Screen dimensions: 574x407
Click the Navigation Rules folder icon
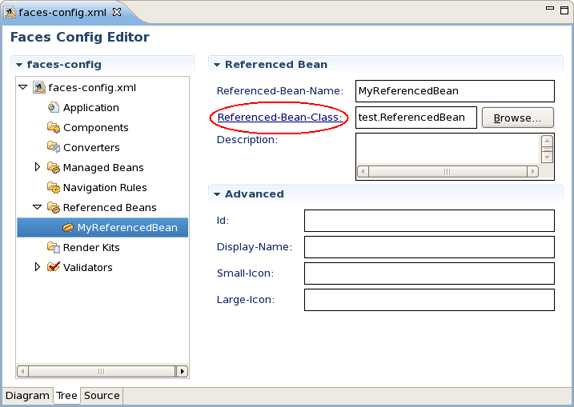[53, 187]
